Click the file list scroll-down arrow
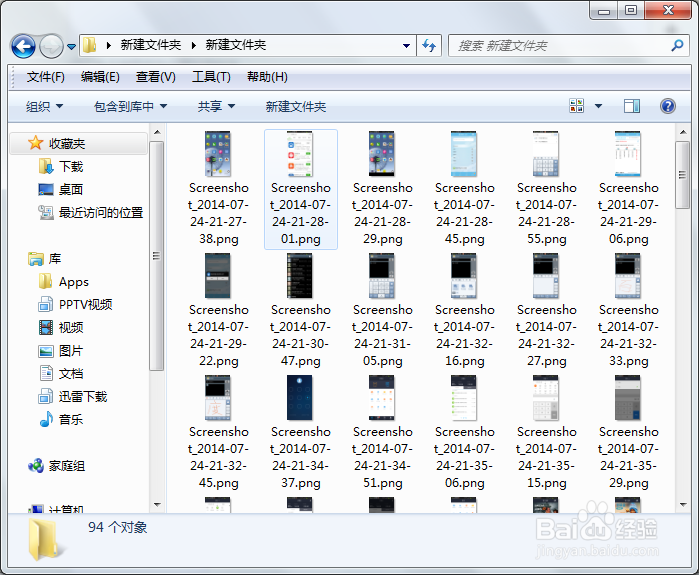699x575 pixels. click(x=683, y=505)
